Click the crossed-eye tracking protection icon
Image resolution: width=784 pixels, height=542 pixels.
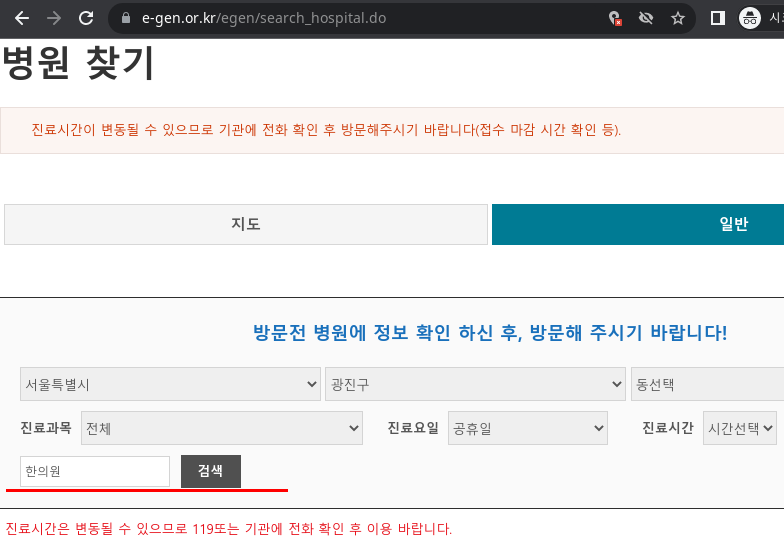[x=646, y=18]
